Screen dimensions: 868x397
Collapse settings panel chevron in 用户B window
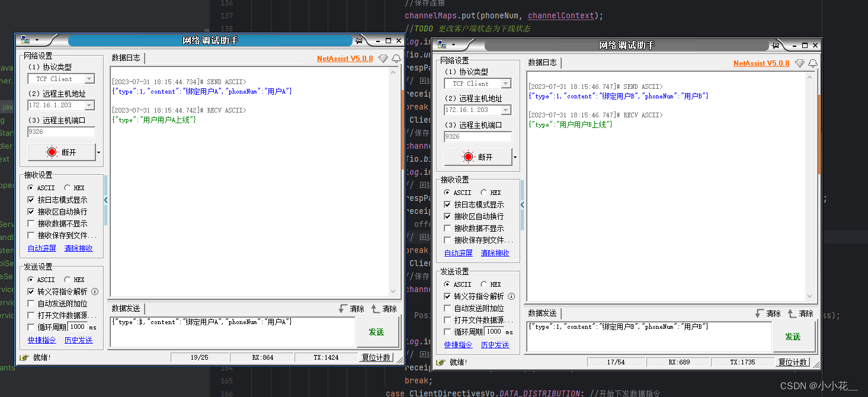click(523, 205)
